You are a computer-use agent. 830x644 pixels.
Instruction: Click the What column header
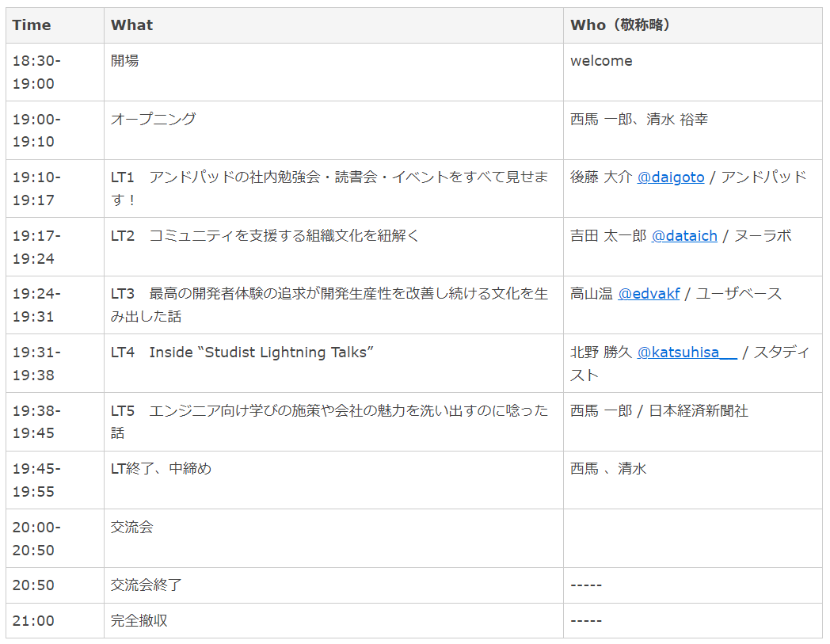131,25
